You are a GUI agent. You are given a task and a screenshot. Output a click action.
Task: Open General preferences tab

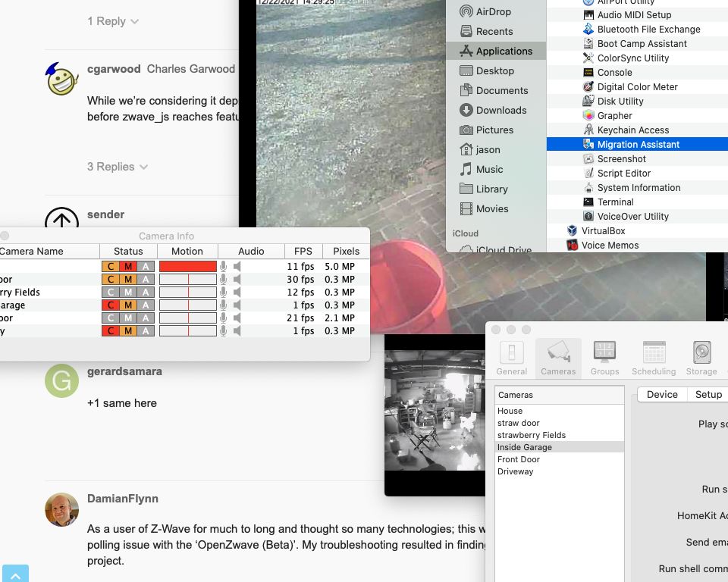tap(512, 358)
